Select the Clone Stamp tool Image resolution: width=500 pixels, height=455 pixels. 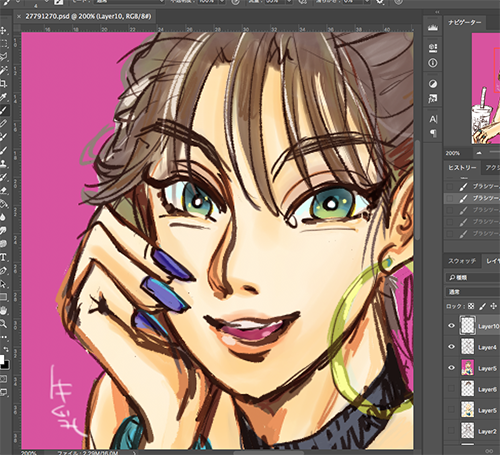[x=4, y=163]
